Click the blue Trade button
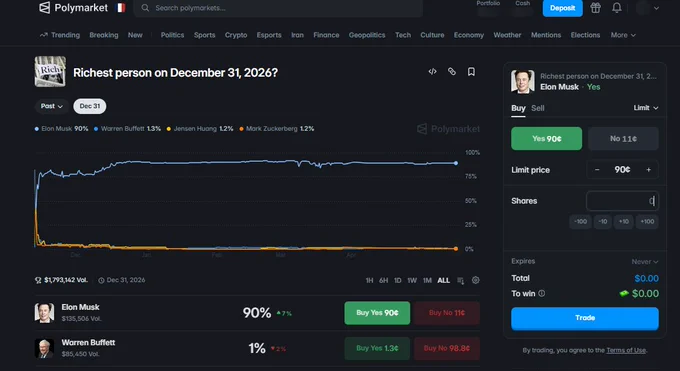The image size is (680, 371). point(585,318)
